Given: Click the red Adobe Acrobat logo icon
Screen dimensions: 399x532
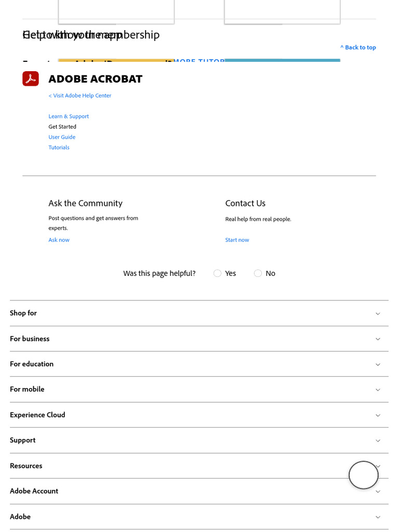Looking at the screenshot, I should (x=31, y=79).
